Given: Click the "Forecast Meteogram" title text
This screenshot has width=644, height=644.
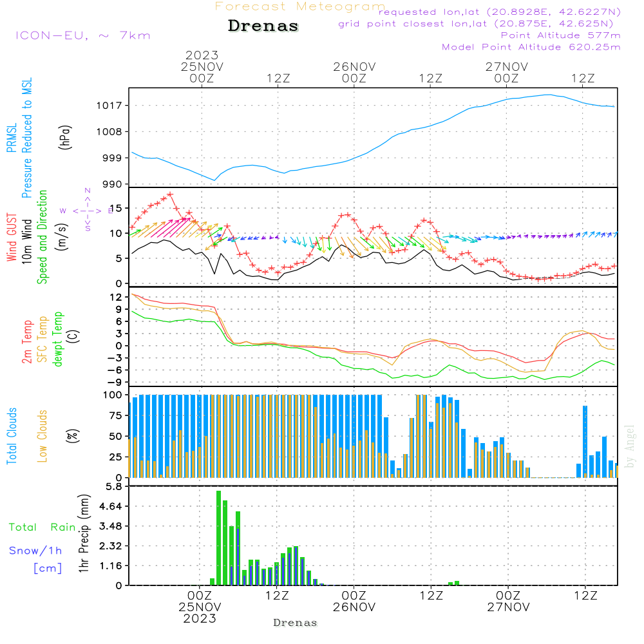Looking at the screenshot, I should pyautogui.click(x=300, y=6).
